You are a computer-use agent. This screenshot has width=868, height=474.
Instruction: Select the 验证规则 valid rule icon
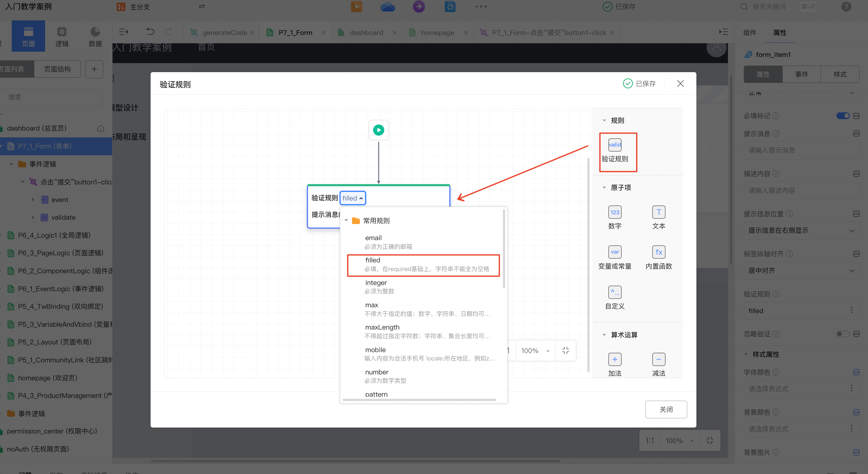pyautogui.click(x=615, y=145)
